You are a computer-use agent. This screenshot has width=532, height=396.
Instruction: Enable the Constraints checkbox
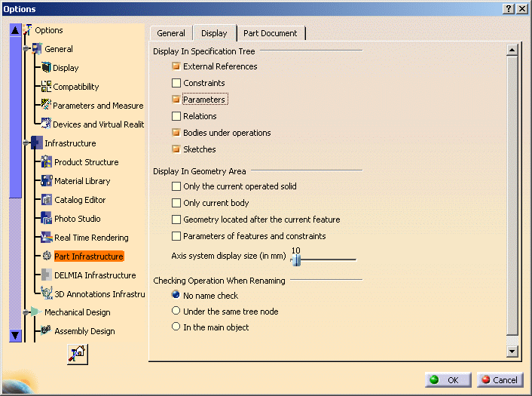(x=176, y=83)
